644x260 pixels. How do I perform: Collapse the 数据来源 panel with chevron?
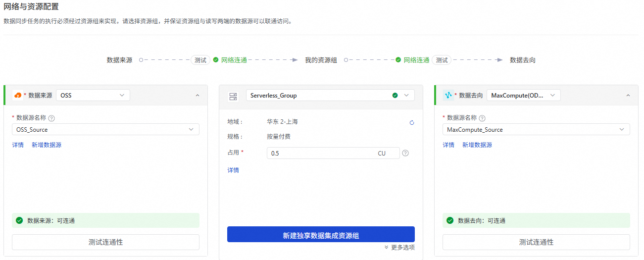click(x=198, y=95)
